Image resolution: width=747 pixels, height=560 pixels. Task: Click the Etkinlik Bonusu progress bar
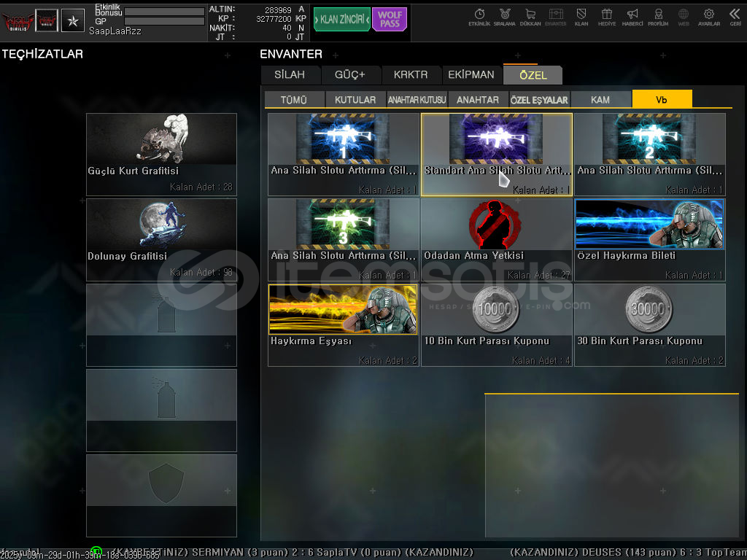pos(164,12)
